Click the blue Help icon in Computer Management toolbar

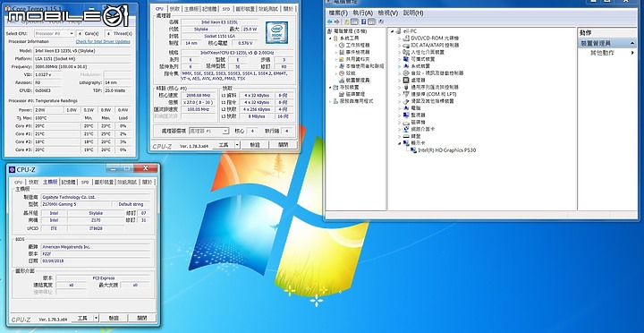point(364,21)
